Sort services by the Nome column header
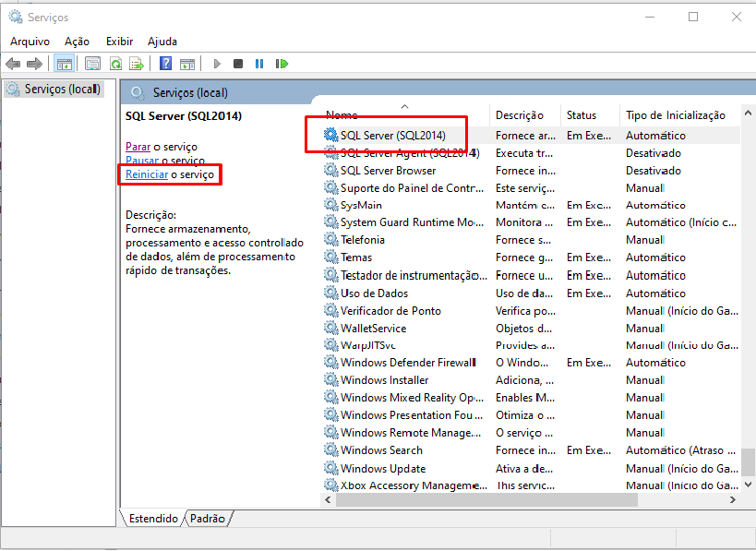The image size is (756, 551). [x=404, y=114]
